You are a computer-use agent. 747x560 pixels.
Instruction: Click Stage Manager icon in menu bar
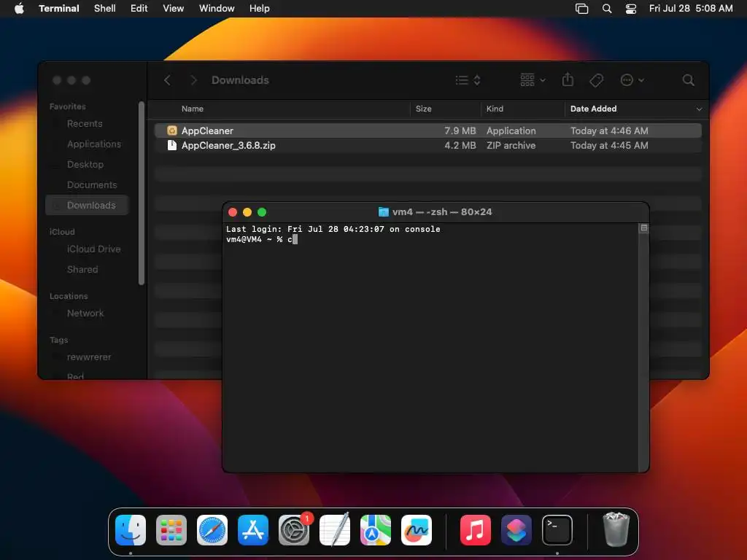click(x=581, y=9)
